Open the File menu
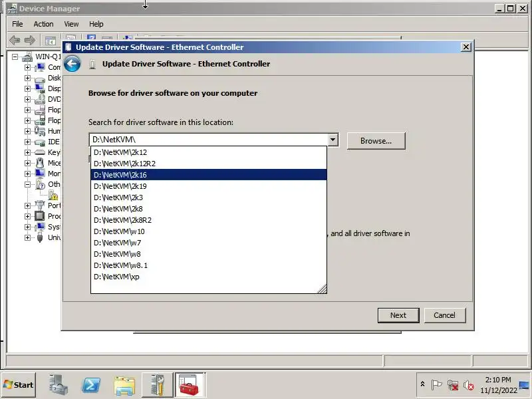This screenshot has height=399, width=532. click(17, 24)
